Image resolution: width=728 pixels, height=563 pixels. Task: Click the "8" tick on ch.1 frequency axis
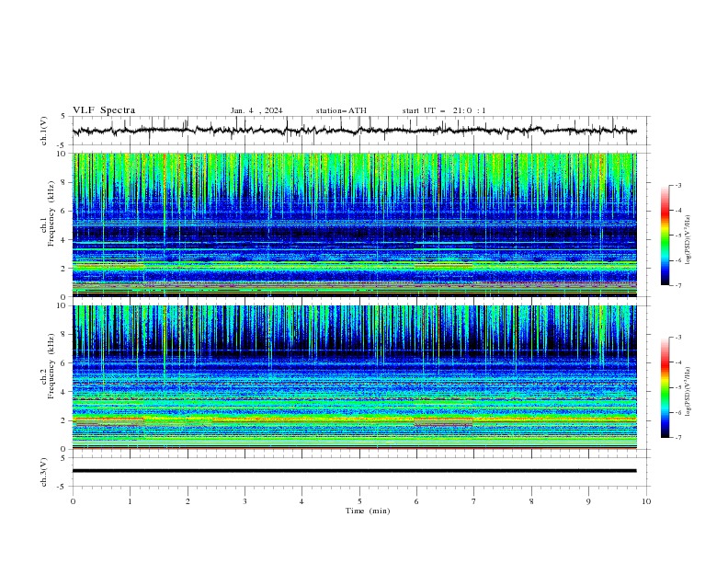(x=64, y=182)
